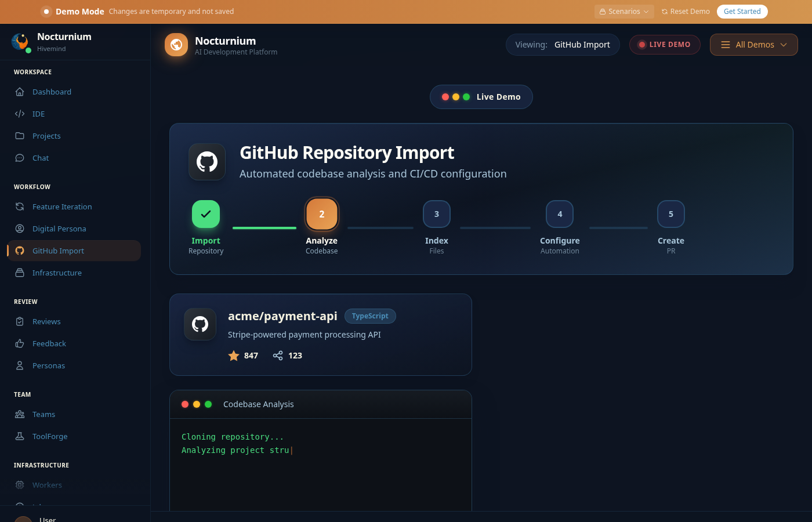Click the yellow dot in Codebase Analysis titlebar
This screenshot has width=812, height=522.
point(197,404)
